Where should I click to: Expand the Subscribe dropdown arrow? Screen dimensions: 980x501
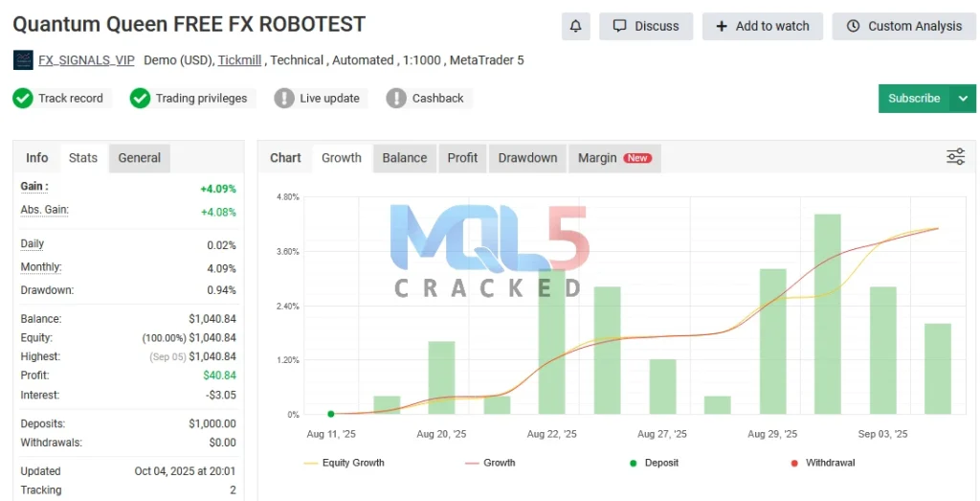pos(963,98)
